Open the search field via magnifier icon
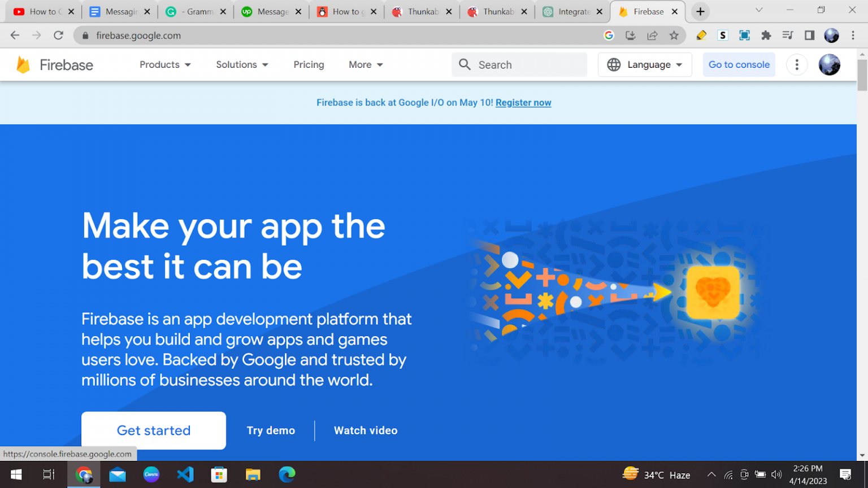 point(465,64)
